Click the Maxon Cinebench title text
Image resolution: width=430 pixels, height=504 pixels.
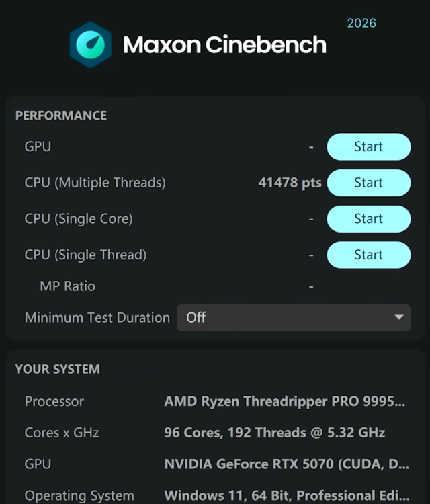click(x=224, y=45)
